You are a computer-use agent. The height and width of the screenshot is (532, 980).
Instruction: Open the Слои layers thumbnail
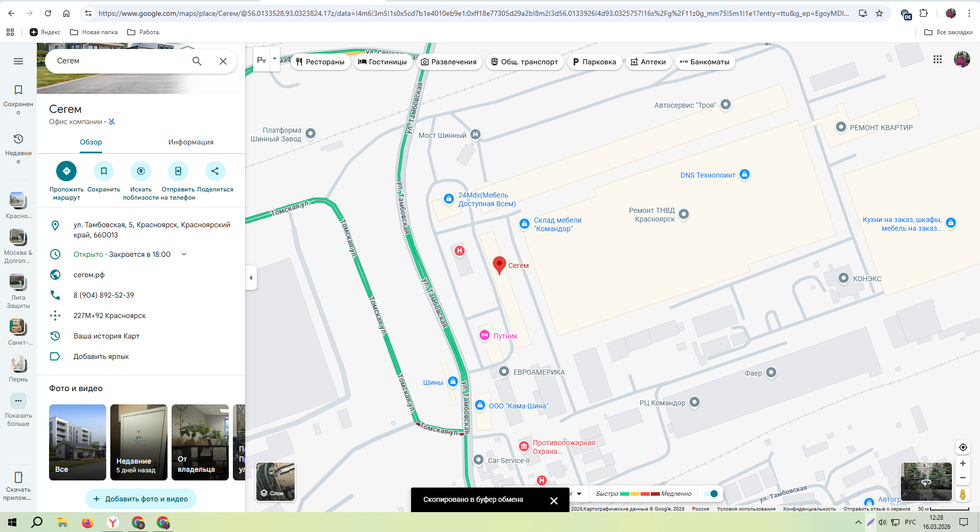tap(275, 481)
